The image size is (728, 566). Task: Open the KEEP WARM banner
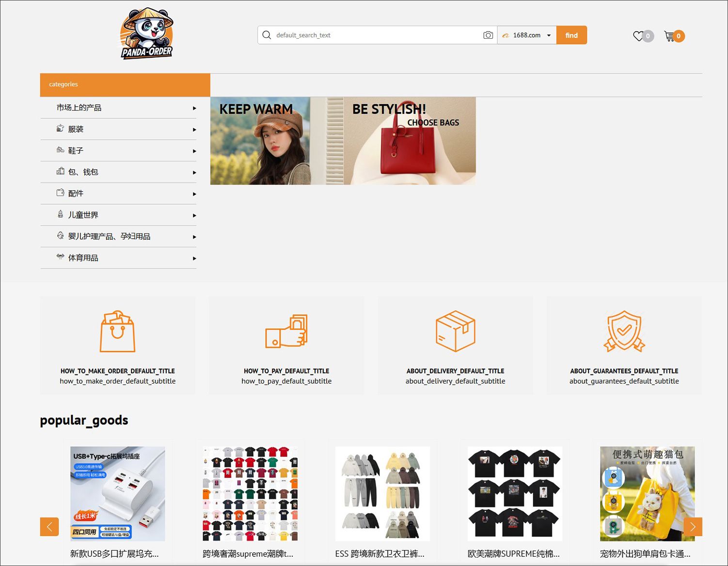[277, 141]
